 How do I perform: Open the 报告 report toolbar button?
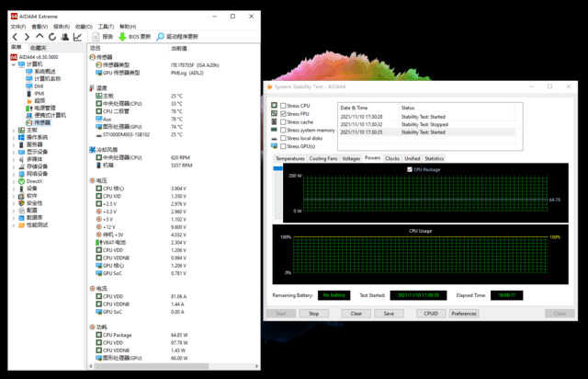(103, 37)
